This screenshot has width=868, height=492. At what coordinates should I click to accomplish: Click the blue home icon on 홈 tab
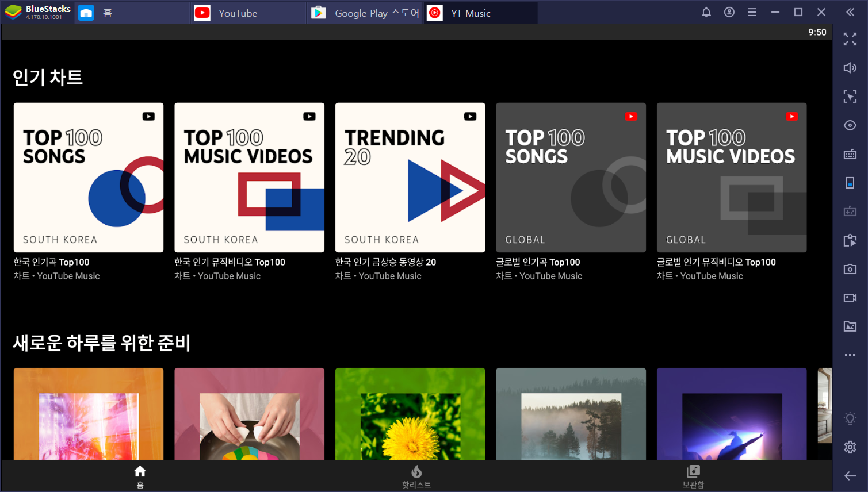86,13
